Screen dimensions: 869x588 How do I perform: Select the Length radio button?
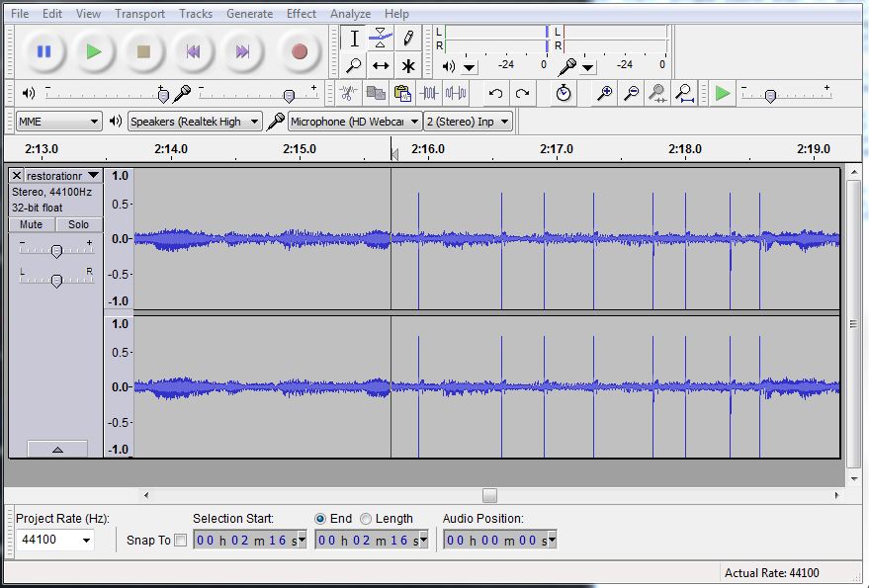tap(365, 519)
